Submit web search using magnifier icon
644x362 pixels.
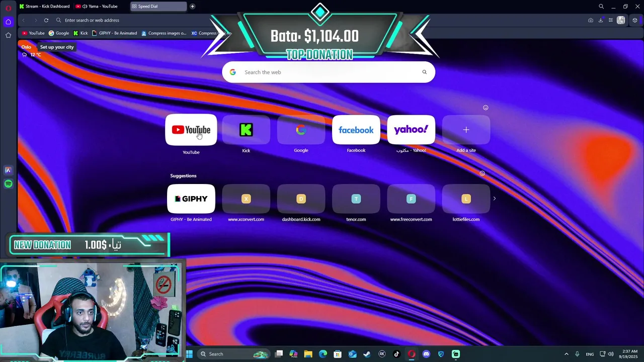pos(425,72)
